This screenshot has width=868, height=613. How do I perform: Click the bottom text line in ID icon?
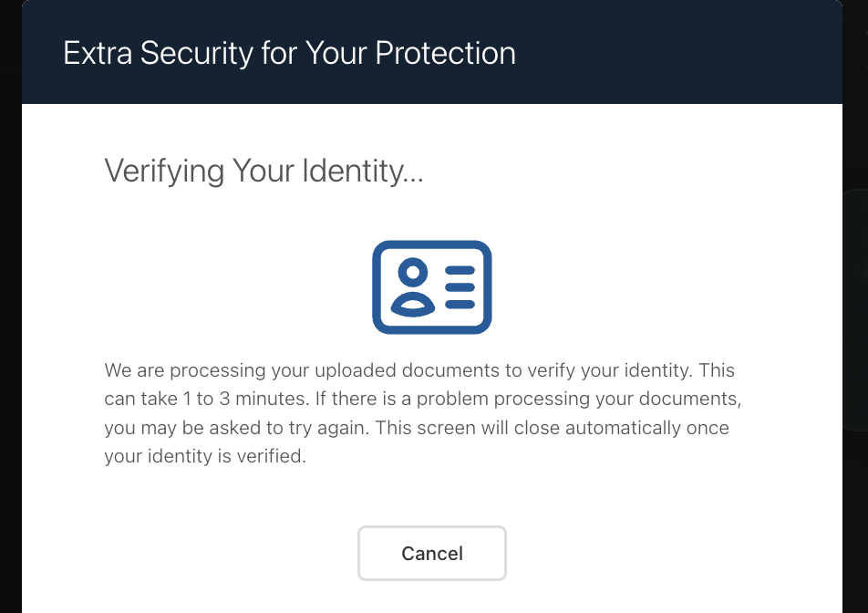(x=460, y=304)
